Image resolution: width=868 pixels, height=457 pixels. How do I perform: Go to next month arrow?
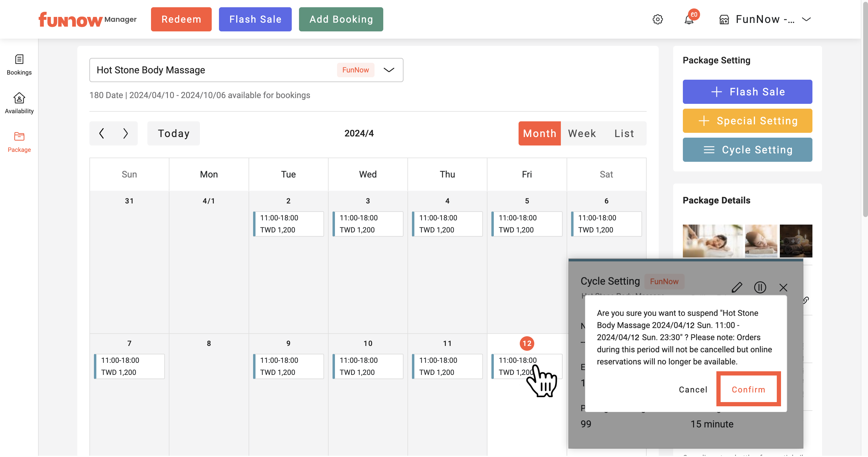[x=125, y=133]
